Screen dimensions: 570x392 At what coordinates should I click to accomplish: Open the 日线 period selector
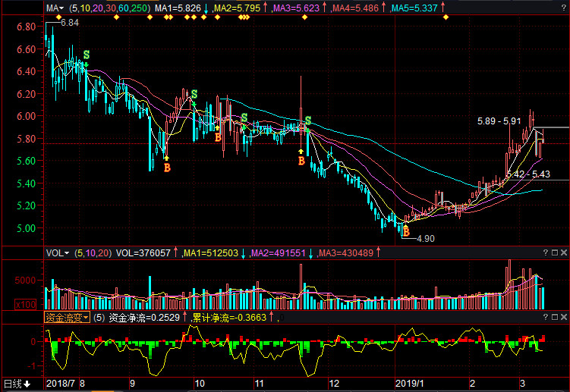[x=17, y=384]
